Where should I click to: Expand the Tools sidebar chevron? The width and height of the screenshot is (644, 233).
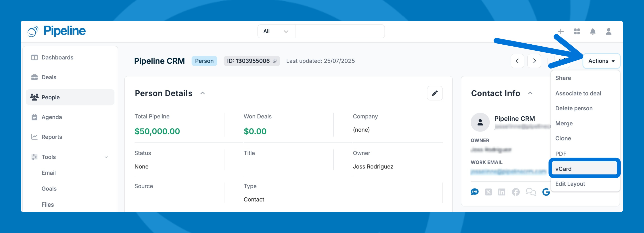point(106,157)
